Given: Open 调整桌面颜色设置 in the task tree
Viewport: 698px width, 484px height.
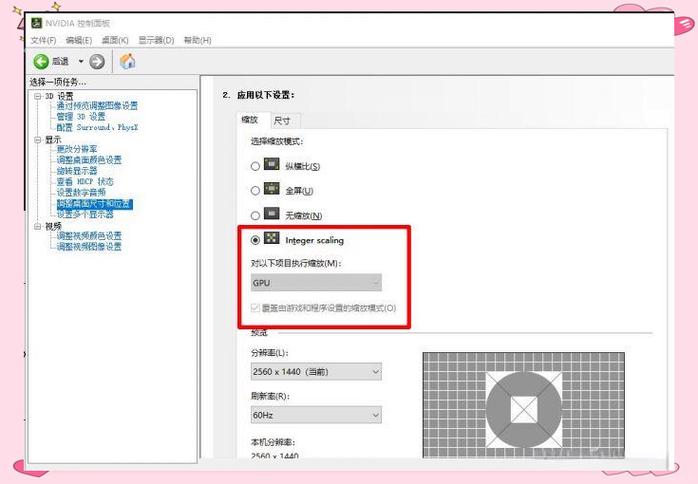Looking at the screenshot, I should (89, 159).
